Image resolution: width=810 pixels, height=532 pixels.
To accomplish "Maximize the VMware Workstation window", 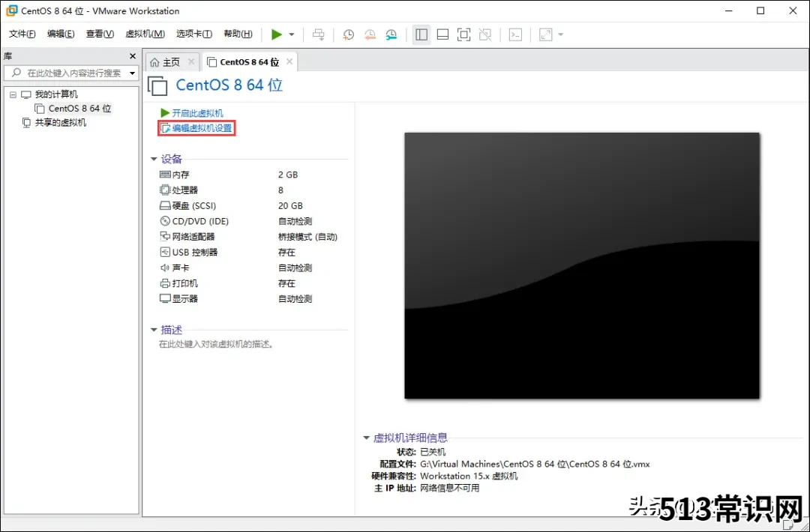I will point(760,10).
